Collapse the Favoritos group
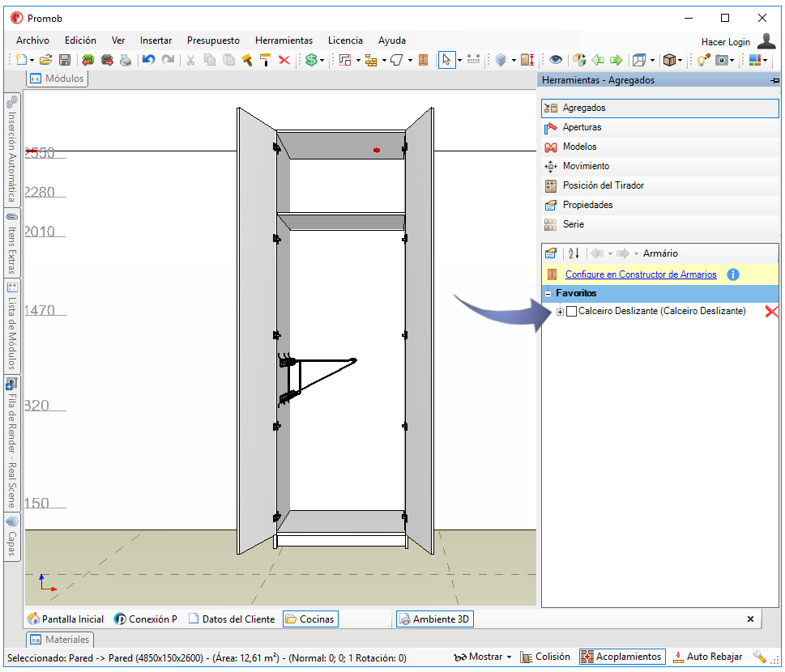 pyautogui.click(x=548, y=294)
